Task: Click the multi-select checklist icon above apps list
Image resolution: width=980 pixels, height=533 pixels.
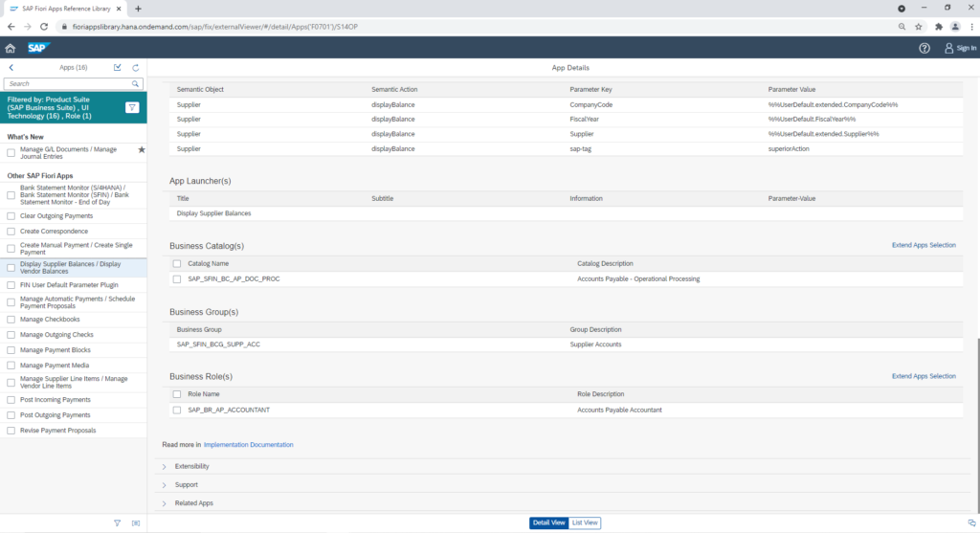Action: click(118, 68)
